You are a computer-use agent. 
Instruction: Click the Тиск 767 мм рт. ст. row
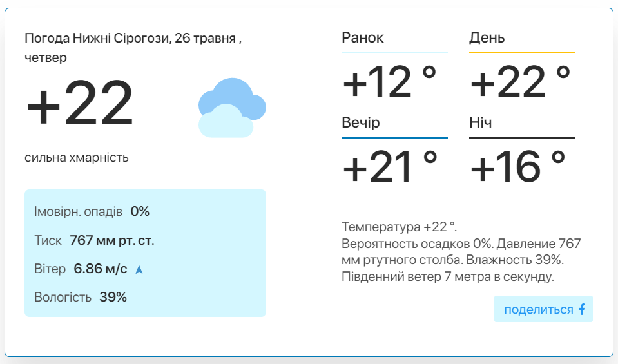[x=94, y=240]
